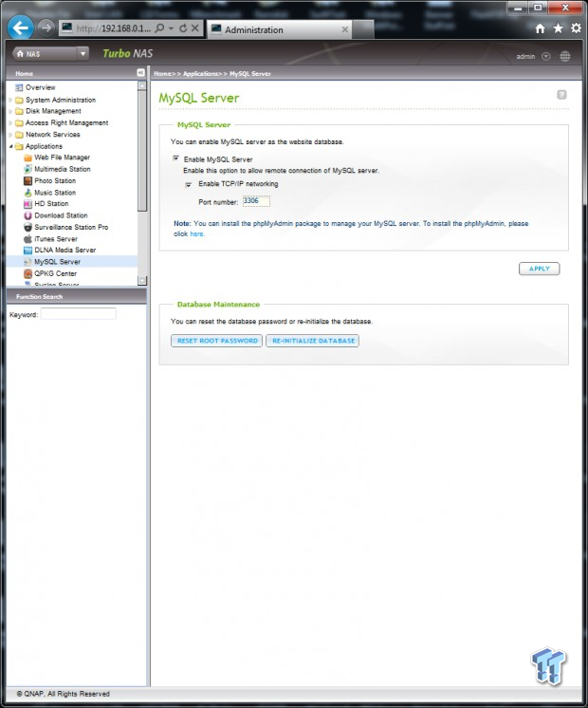Toggle Enable MySQL Server checkbox
The image size is (588, 708).
click(176, 158)
